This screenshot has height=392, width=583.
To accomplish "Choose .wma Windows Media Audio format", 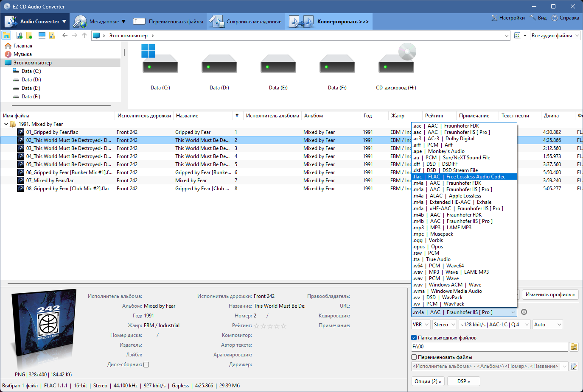I will pyautogui.click(x=464, y=291).
